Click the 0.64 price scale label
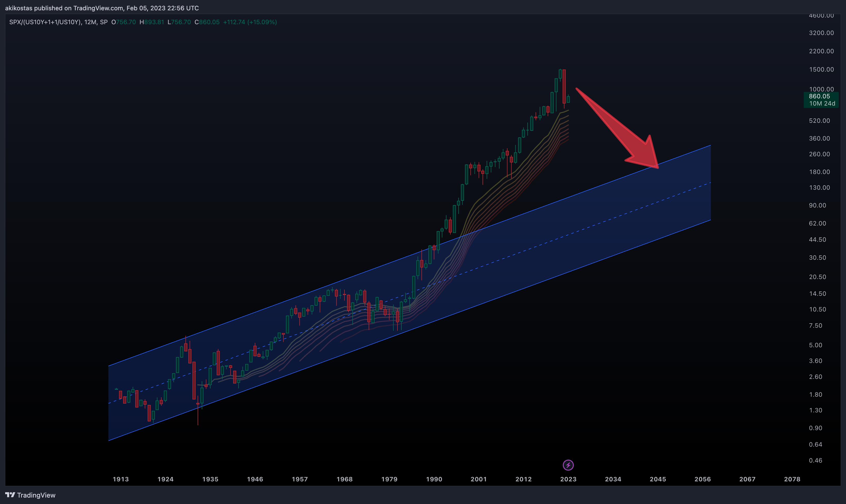The width and height of the screenshot is (846, 504). [815, 445]
